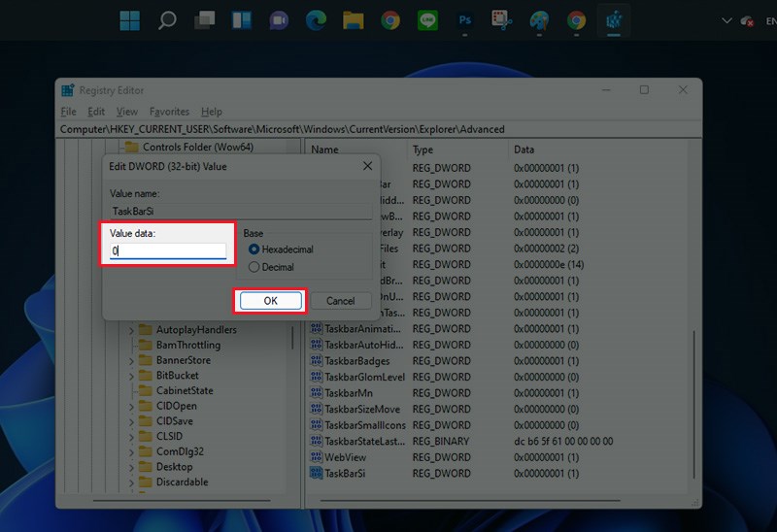Click the TaskbarBadges DWORD value icon

(316, 361)
